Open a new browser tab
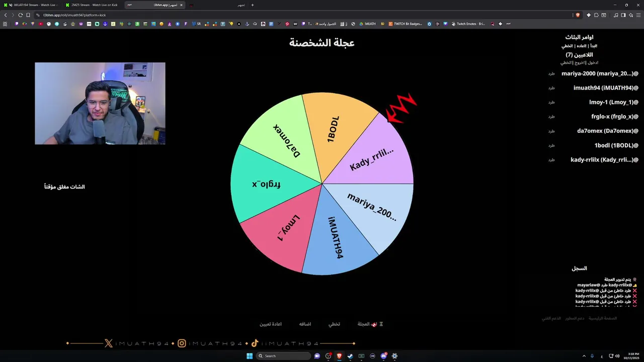 [x=253, y=5]
